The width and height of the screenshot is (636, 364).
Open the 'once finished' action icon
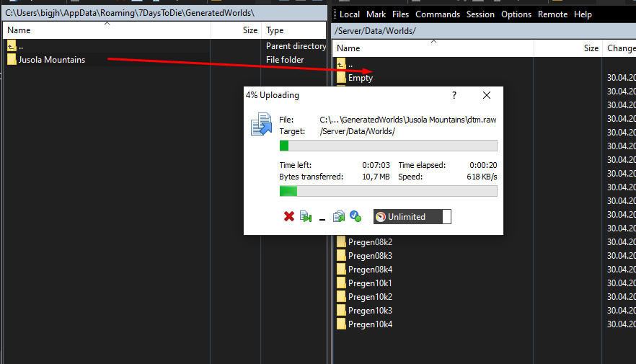pyautogui.click(x=355, y=216)
